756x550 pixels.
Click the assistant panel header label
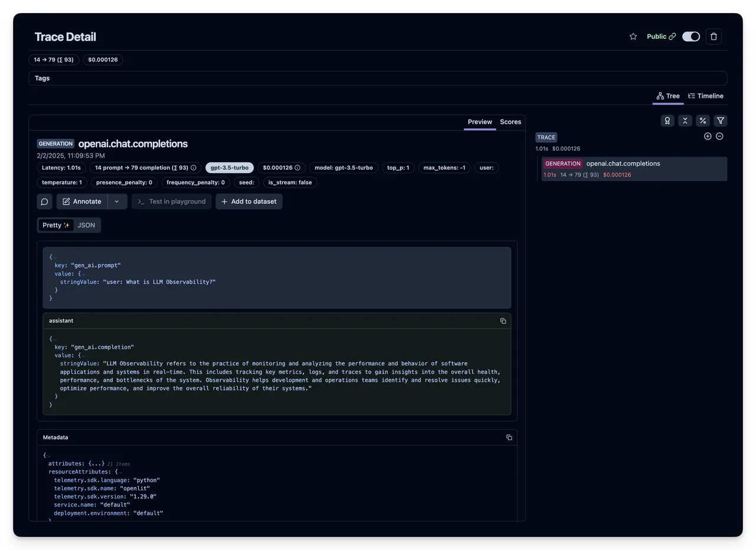tap(61, 321)
